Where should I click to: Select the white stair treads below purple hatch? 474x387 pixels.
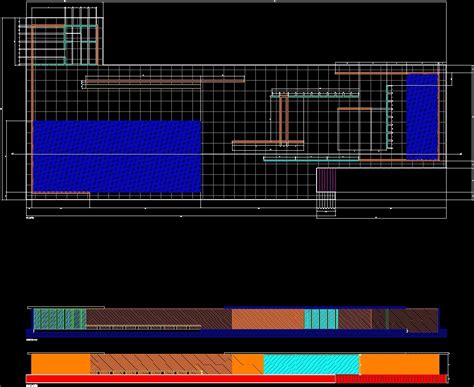pos(326,201)
